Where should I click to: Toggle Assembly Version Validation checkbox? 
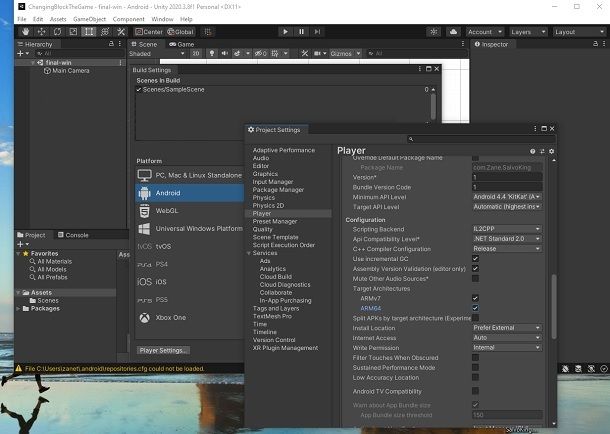click(x=475, y=268)
